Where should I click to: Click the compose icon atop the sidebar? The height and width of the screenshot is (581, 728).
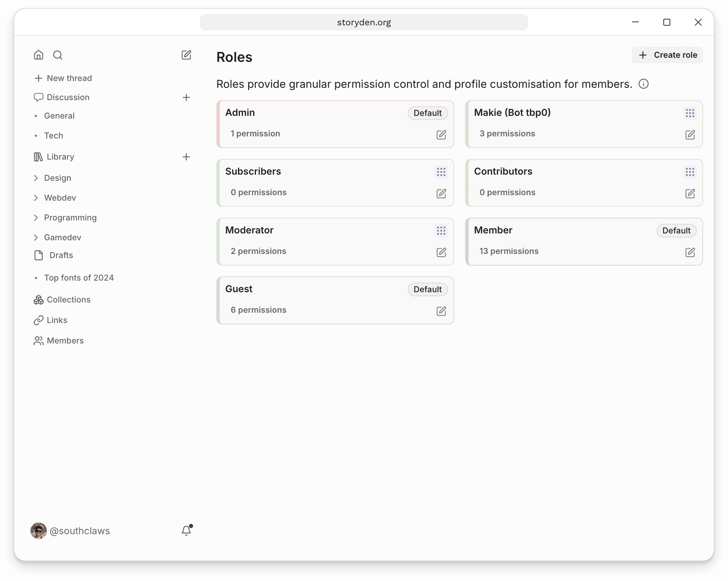(186, 55)
